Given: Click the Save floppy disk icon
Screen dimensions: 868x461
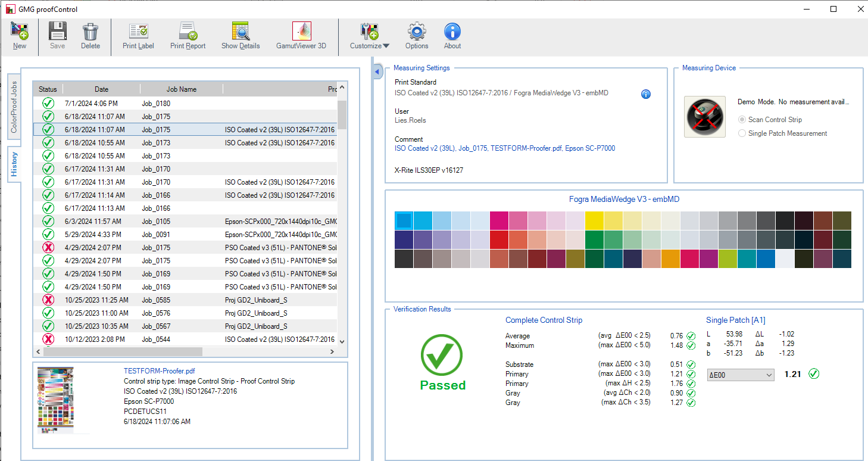Looking at the screenshot, I should [57, 31].
